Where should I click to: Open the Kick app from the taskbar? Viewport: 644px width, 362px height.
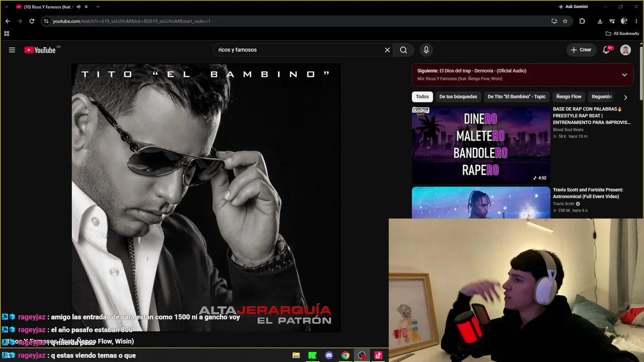pyautogui.click(x=312, y=355)
